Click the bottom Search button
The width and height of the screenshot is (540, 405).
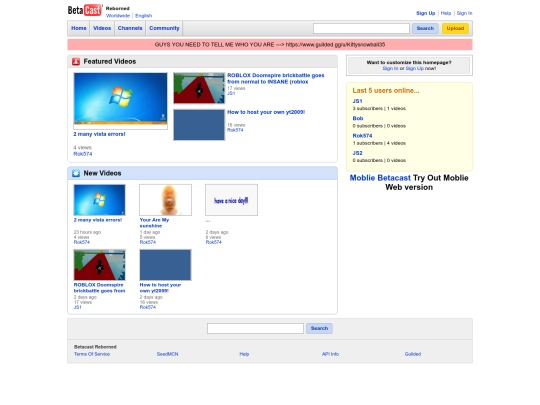(319, 329)
